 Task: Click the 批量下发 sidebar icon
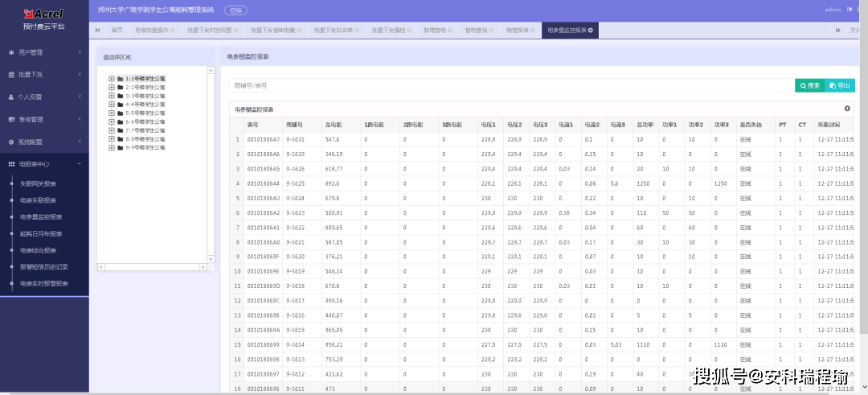pyautogui.click(x=11, y=75)
